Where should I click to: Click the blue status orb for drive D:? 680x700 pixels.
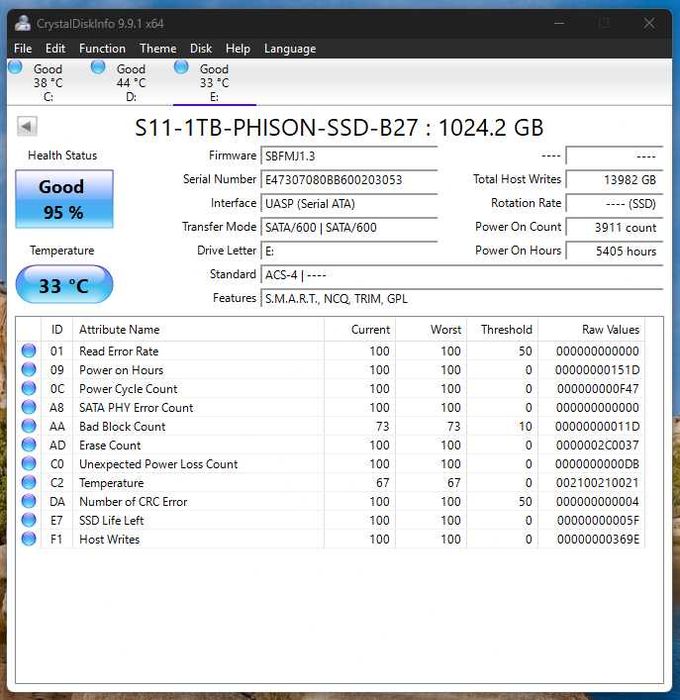98,67
